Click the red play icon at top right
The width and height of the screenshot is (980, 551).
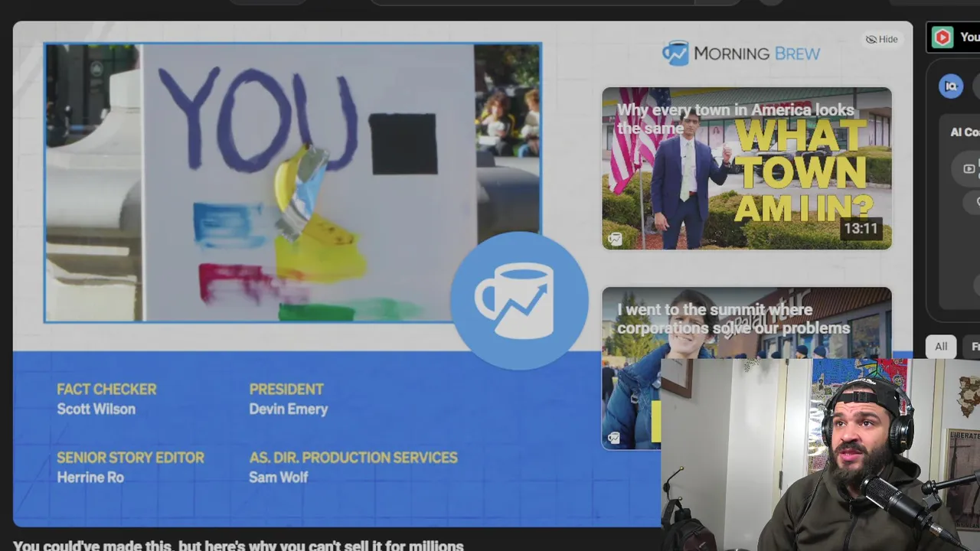(942, 37)
